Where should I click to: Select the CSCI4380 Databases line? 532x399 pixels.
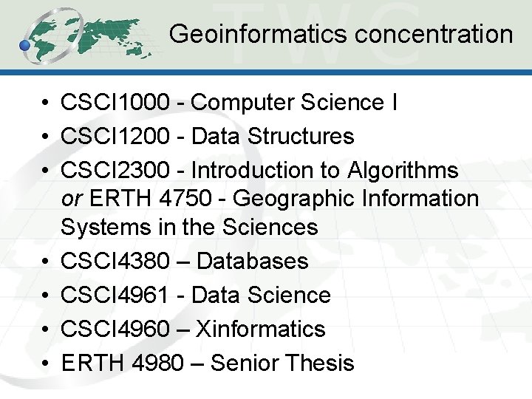184,261
